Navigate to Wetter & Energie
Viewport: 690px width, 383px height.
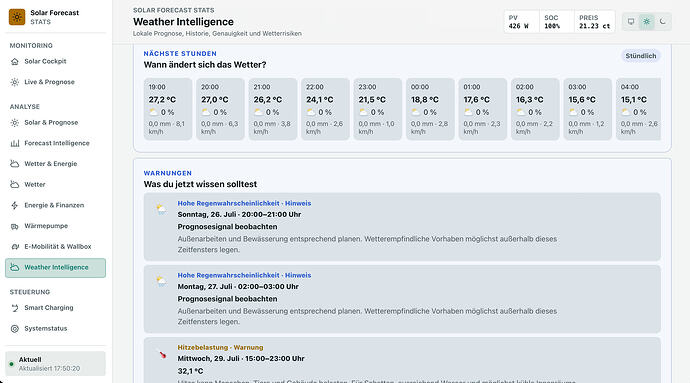55,164
